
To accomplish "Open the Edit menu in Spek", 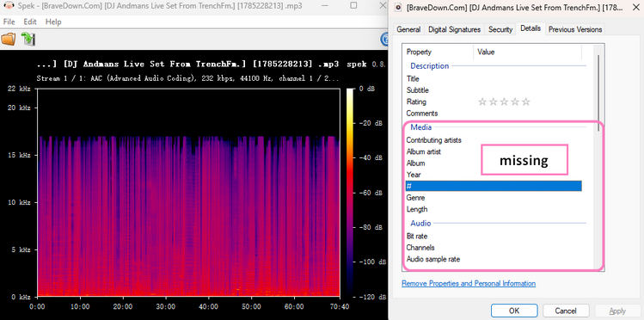I will click(30, 22).
